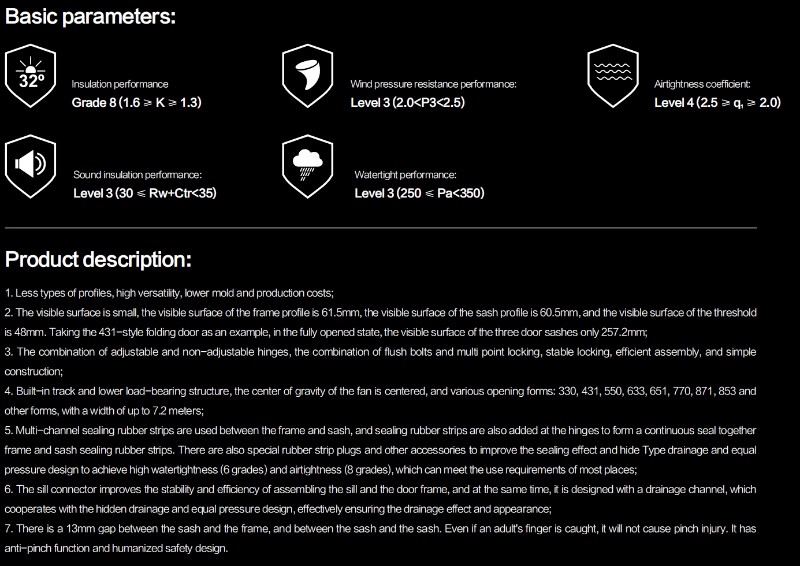Click the speaker sound insulation shield icon
This screenshot has height=566, width=800.
tap(31, 166)
